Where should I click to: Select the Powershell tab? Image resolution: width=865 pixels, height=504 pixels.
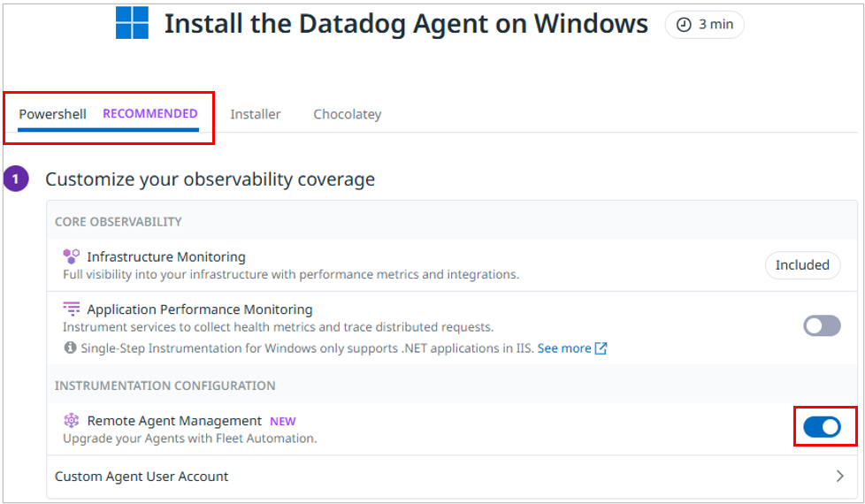pos(53,114)
